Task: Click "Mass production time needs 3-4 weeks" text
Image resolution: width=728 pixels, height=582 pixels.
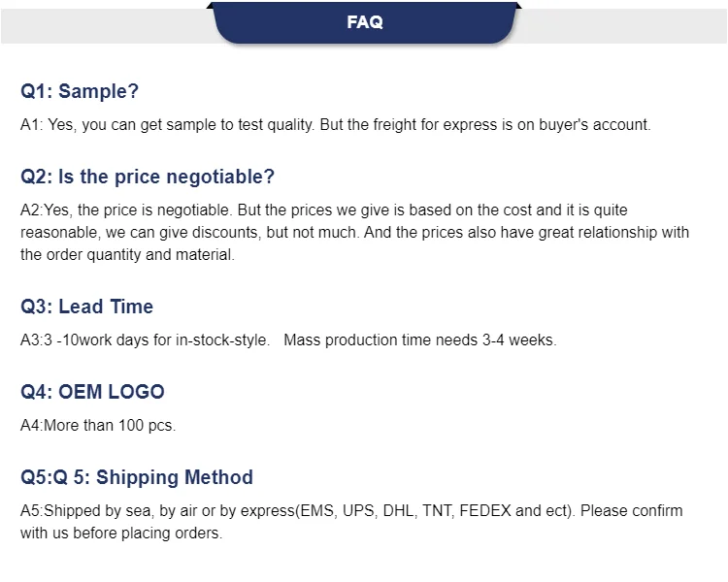Action: [x=419, y=340]
